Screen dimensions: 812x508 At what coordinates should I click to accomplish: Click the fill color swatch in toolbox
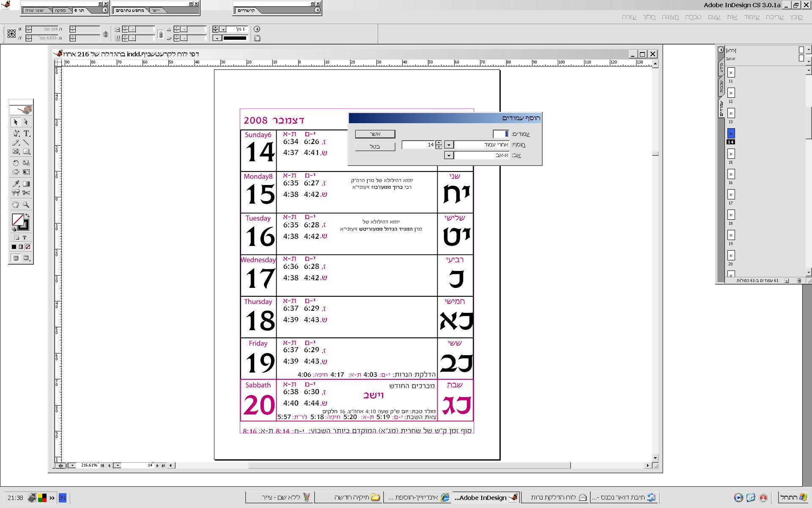click(18, 220)
